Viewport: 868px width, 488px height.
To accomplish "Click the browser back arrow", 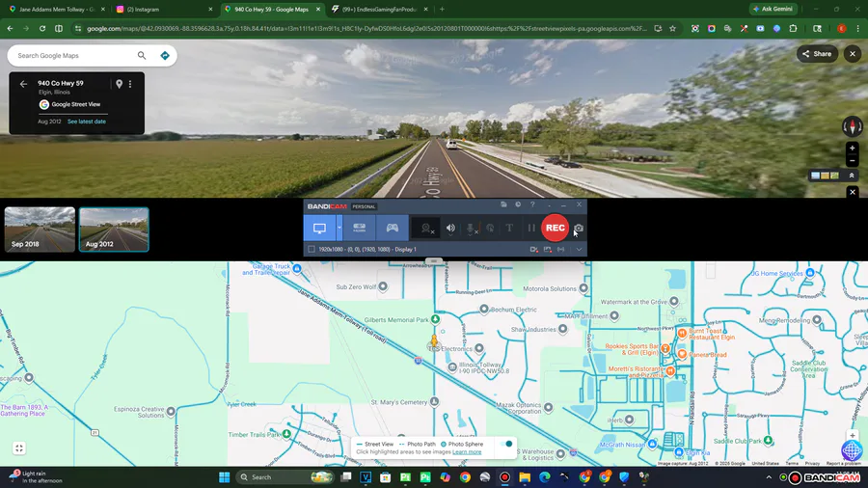I will [x=10, y=28].
